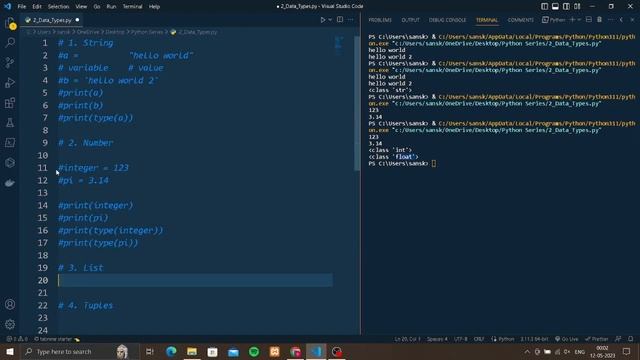640x360 pixels.
Task: Click Go Live status bar button
Action: coord(567,339)
